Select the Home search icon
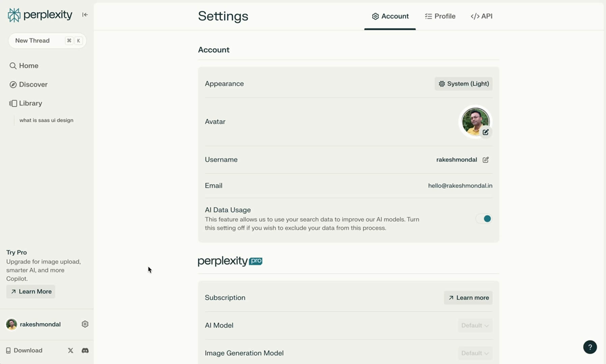This screenshot has height=364, width=606. (13, 65)
